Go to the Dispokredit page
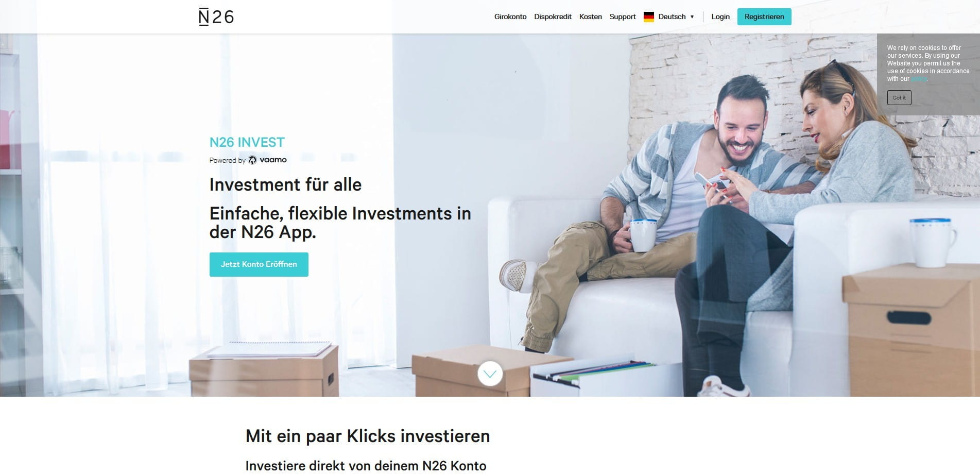The height and width of the screenshot is (474, 980). tap(553, 16)
